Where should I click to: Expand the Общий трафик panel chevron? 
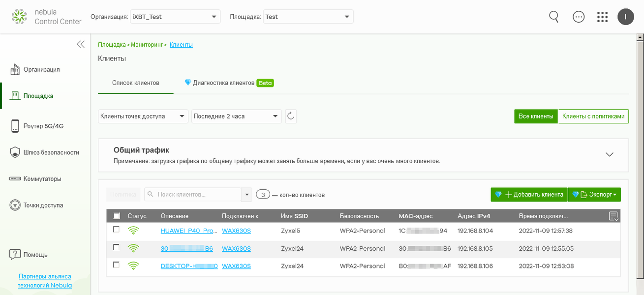[610, 154]
